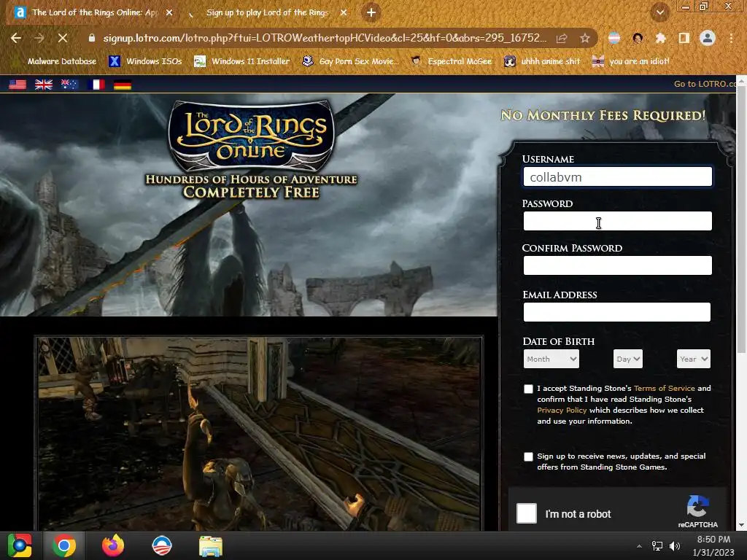This screenshot has width=747, height=560.
Task: Open the Windows 11 Installer bookmark
Action: tap(242, 61)
